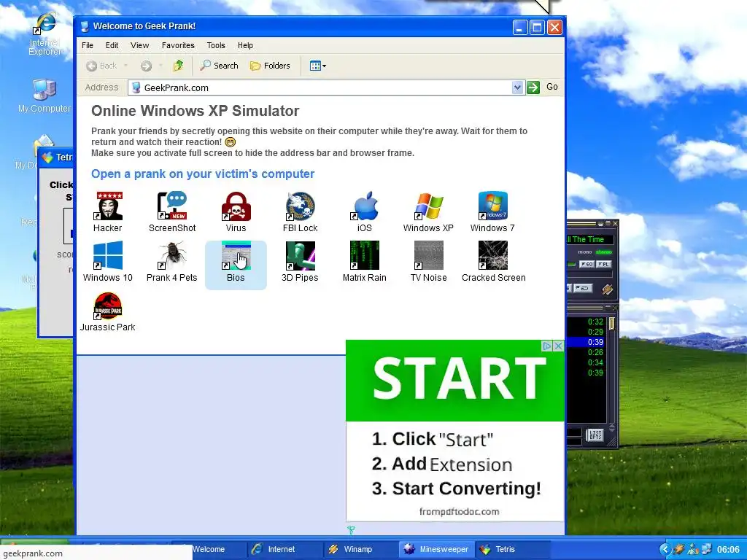747x560 pixels.
Task: Launch the Windows 7 prank
Action: point(492,212)
